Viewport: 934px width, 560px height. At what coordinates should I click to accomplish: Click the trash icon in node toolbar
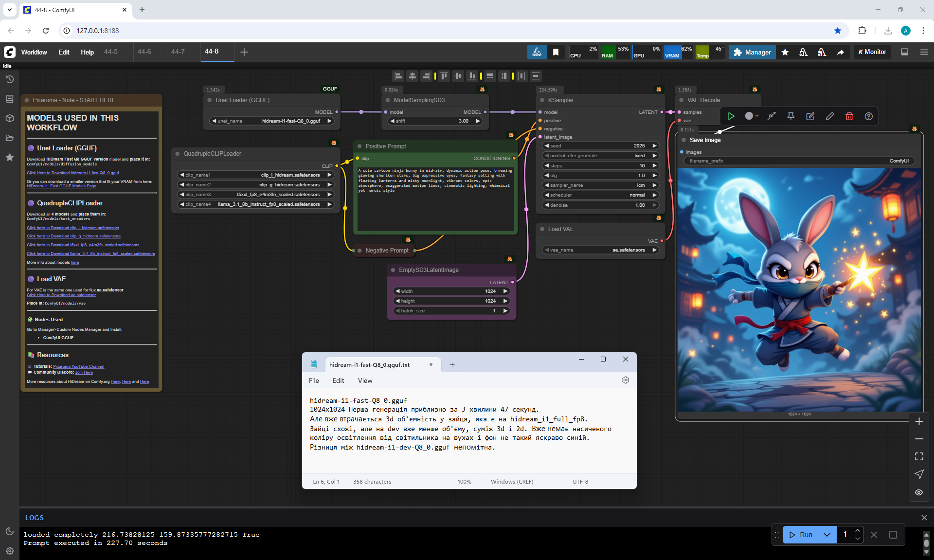tap(849, 116)
